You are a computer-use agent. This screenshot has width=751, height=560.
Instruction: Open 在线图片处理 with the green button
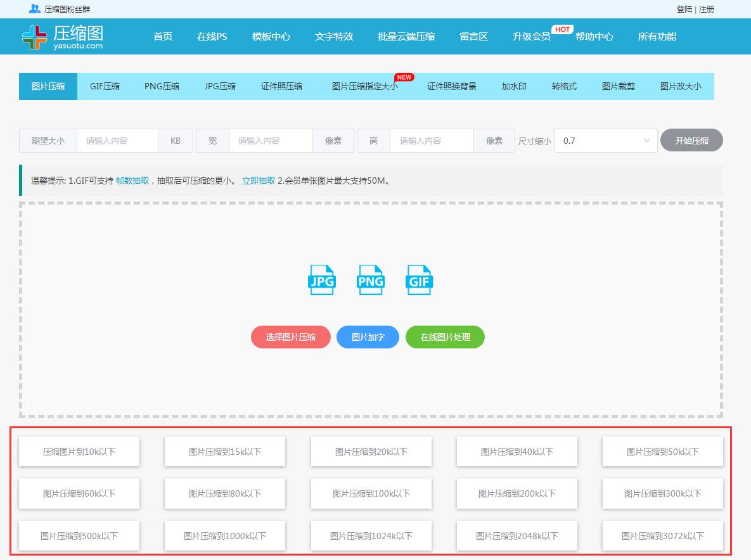click(x=445, y=337)
